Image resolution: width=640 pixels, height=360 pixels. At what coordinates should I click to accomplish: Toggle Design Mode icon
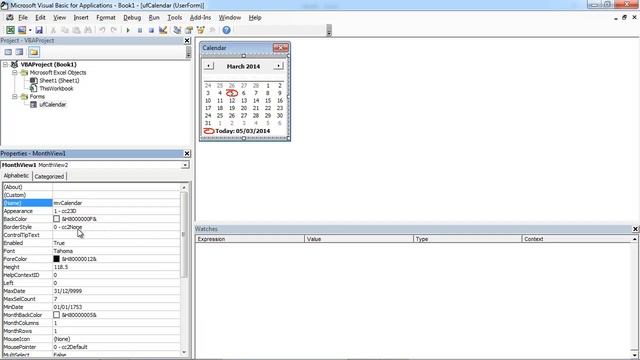(163, 30)
